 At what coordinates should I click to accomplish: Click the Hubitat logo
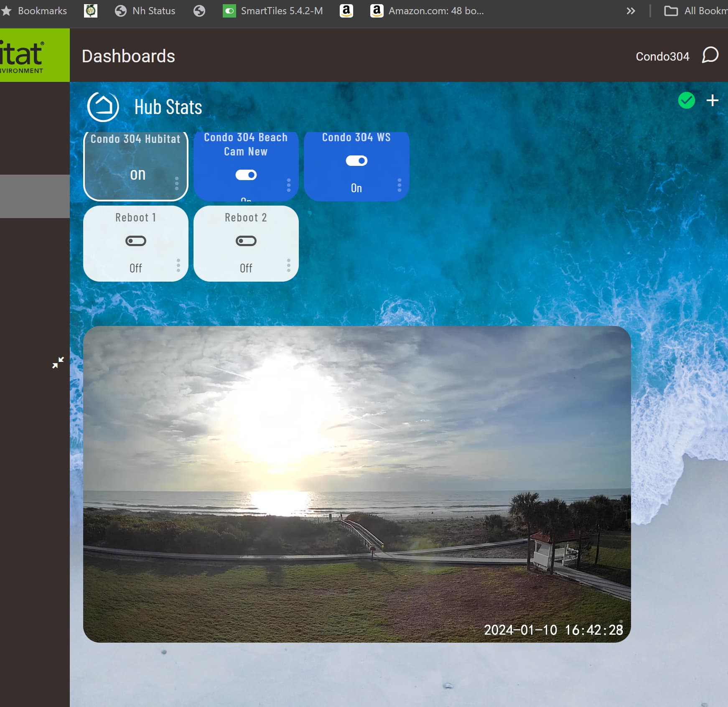pyautogui.click(x=25, y=55)
